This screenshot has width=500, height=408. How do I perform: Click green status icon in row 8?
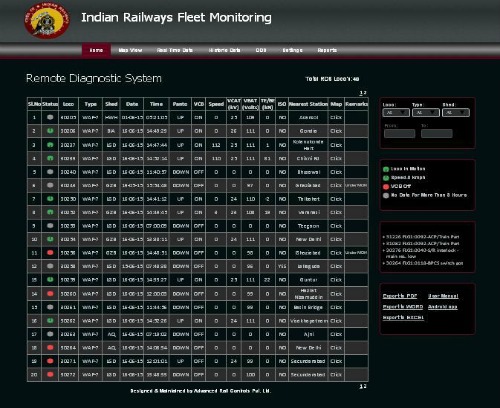(50, 212)
